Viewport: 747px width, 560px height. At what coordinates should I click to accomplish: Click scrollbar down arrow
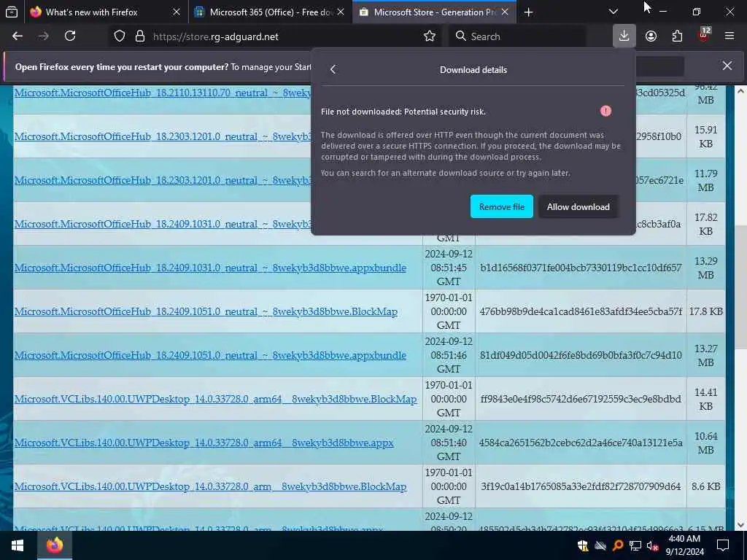[740, 525]
